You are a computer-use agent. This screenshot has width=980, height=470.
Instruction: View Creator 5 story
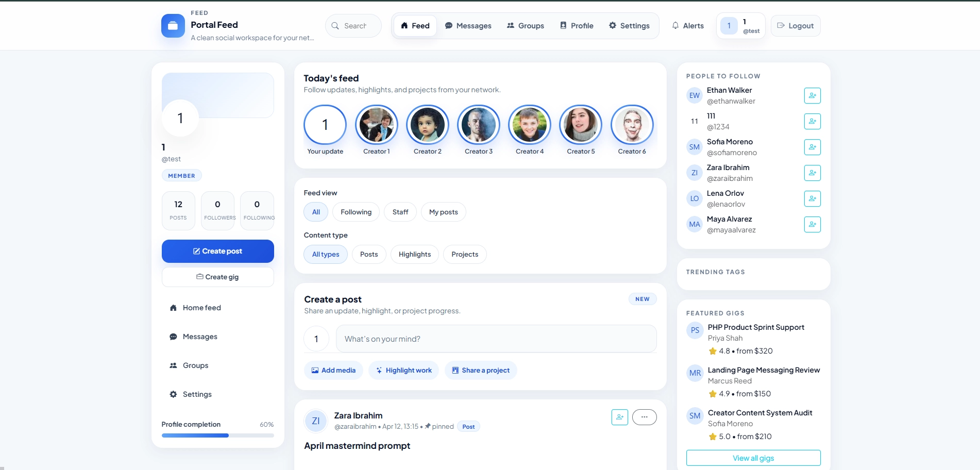[581, 125]
